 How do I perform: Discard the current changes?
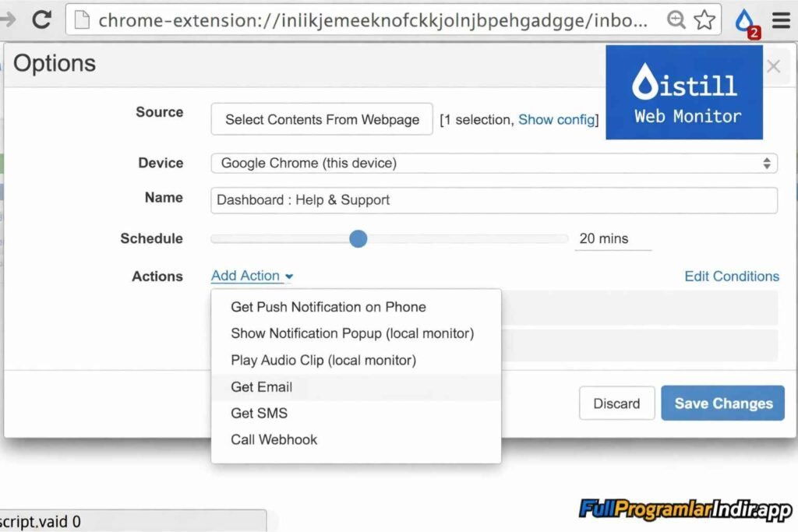[616, 403]
